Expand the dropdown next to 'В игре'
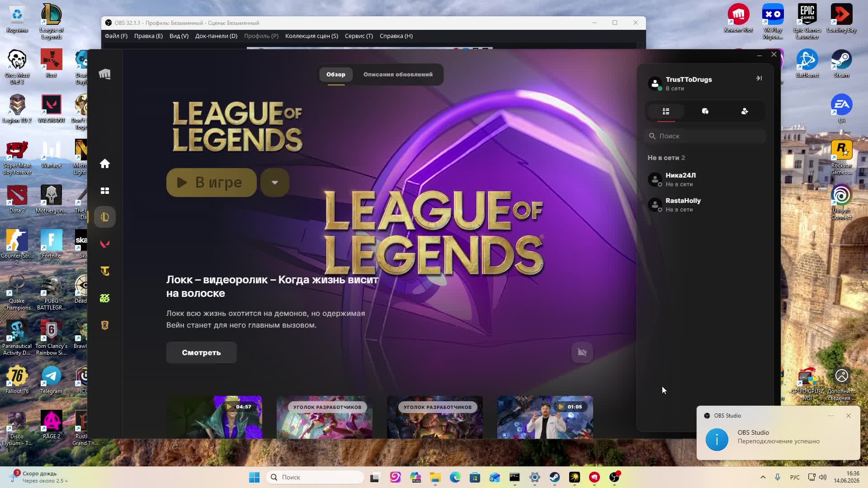 point(275,183)
